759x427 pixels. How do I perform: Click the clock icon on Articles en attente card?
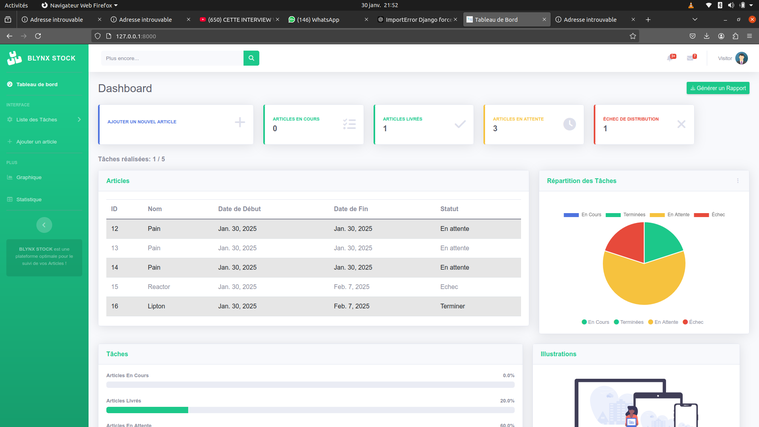569,124
